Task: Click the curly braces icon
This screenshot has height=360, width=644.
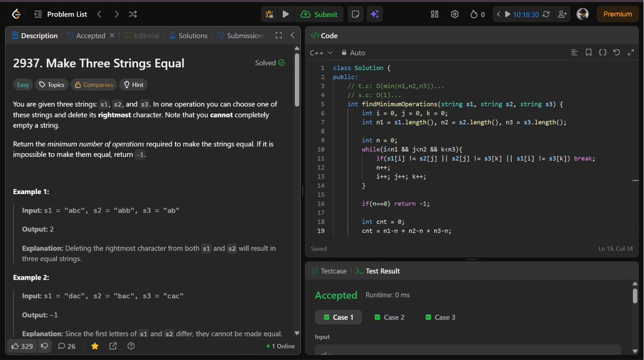Action: [x=603, y=53]
